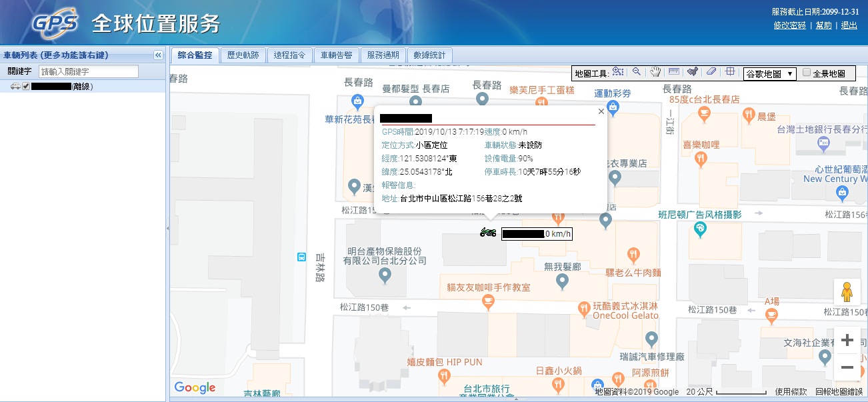The width and height of the screenshot is (868, 402).
Task: Click the 華新花苑 shopping pin
Action: 357,101
